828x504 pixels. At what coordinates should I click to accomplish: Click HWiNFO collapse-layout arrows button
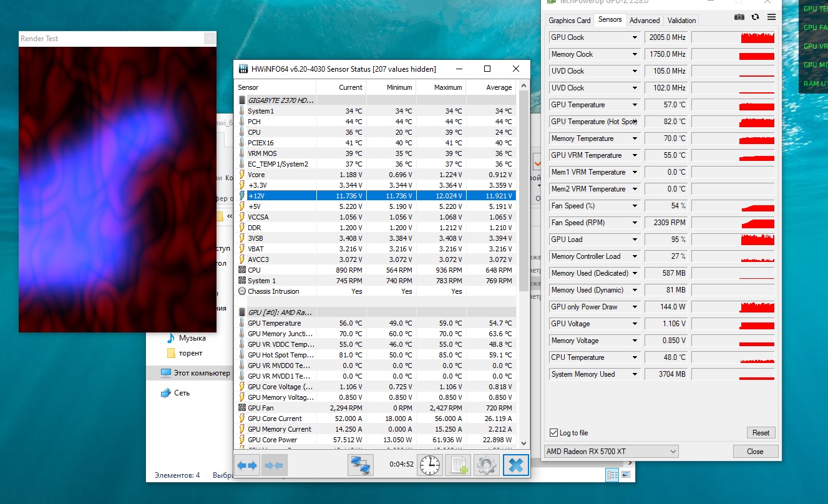pyautogui.click(x=274, y=465)
